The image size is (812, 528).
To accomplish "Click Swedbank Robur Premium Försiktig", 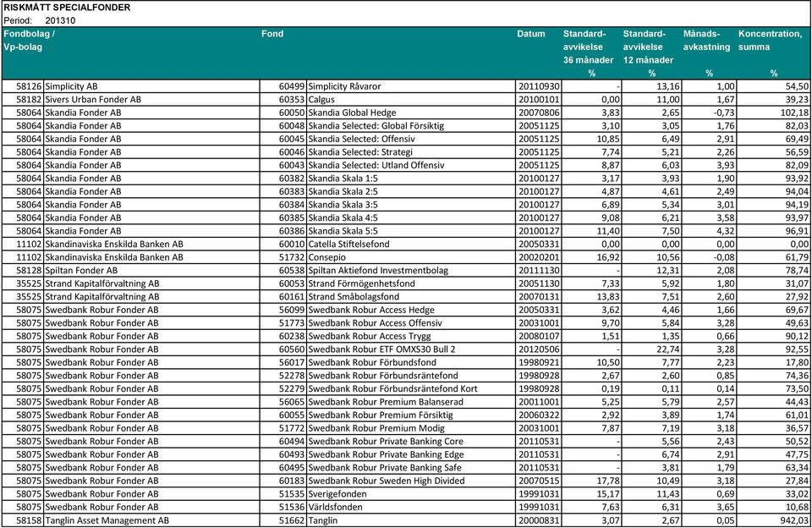I will [x=381, y=415].
